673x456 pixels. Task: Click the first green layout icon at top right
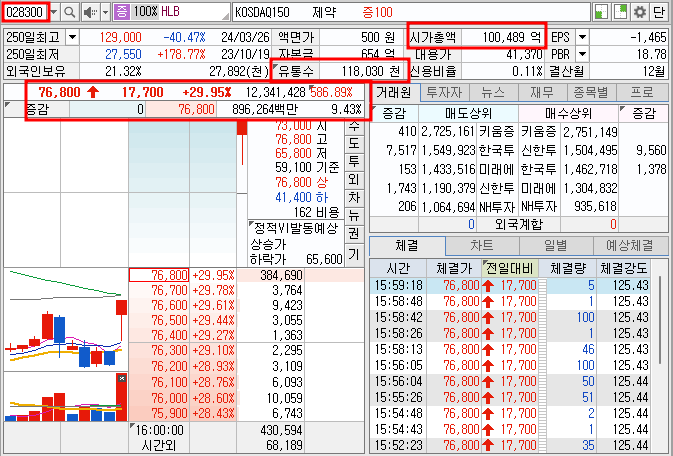[601, 12]
